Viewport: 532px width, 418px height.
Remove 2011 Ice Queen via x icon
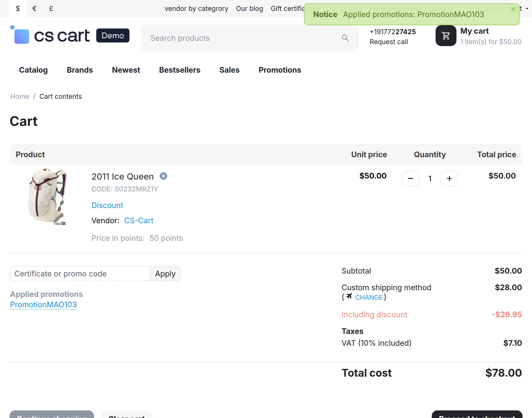[163, 176]
